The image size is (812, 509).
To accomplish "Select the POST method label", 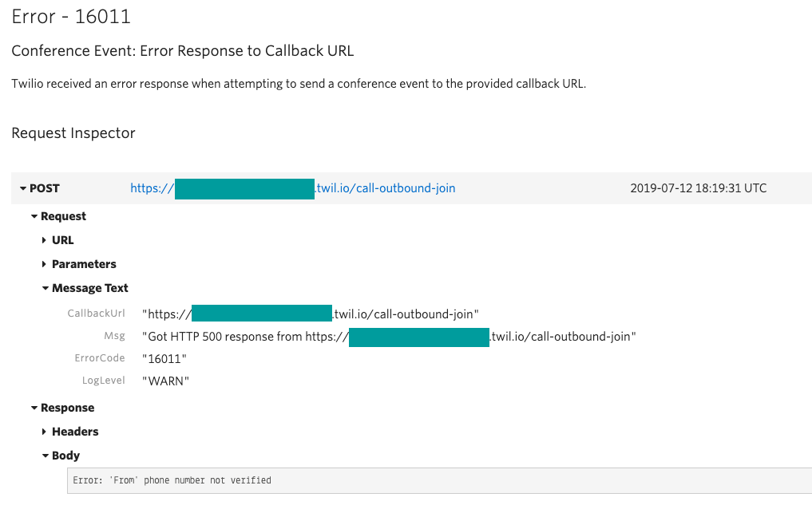I will pyautogui.click(x=46, y=188).
